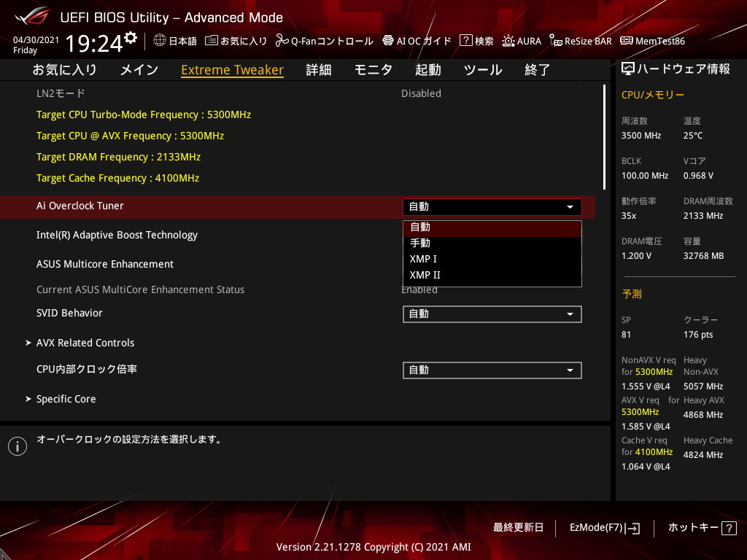Screen dimensions: 747x560
Task: Open Ai Overclock Tuner dropdown
Action: point(492,206)
